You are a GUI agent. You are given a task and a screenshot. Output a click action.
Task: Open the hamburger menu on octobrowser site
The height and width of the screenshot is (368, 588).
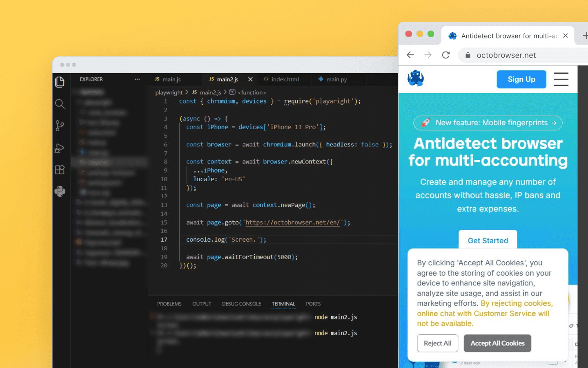click(561, 79)
